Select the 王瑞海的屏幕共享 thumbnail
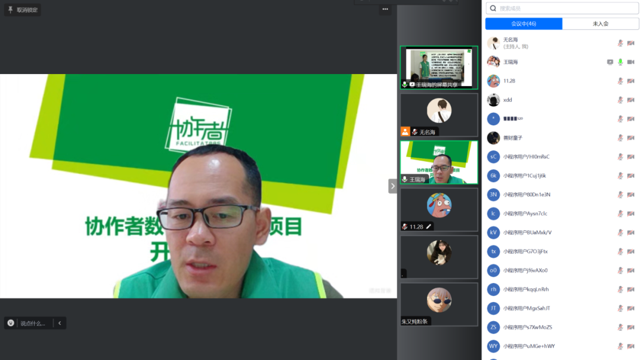The height and width of the screenshot is (360, 644). click(x=439, y=67)
